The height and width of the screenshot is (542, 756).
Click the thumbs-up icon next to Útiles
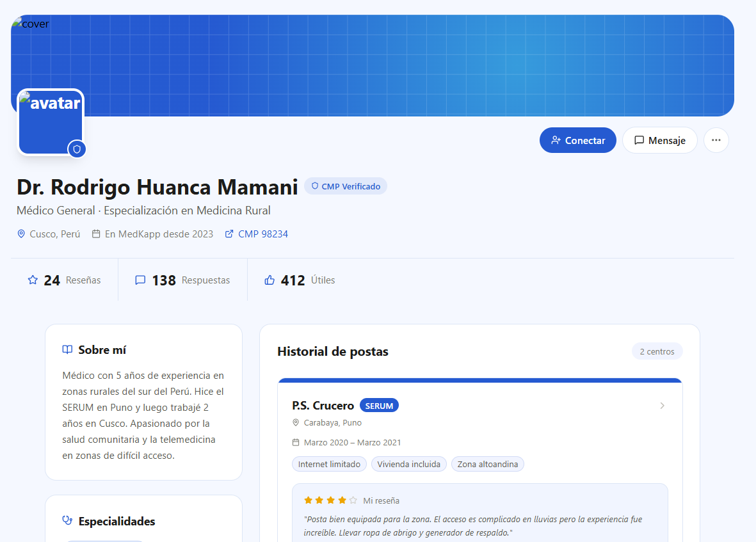[x=269, y=280]
